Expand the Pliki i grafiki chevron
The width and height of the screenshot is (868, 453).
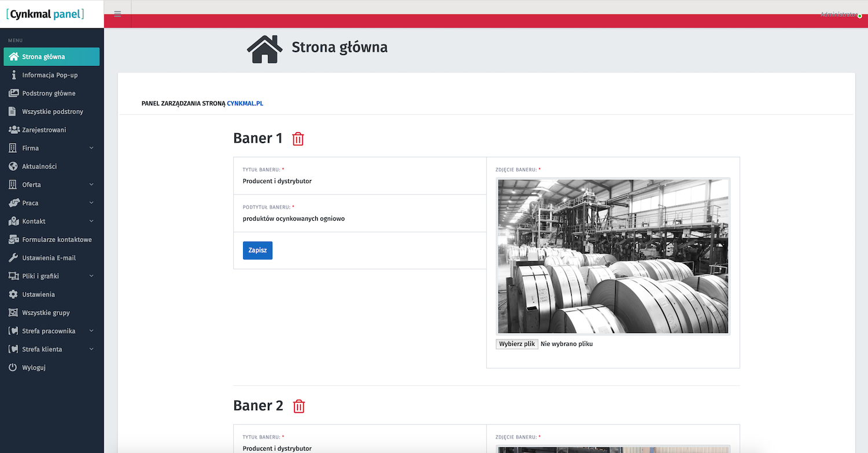pos(91,276)
